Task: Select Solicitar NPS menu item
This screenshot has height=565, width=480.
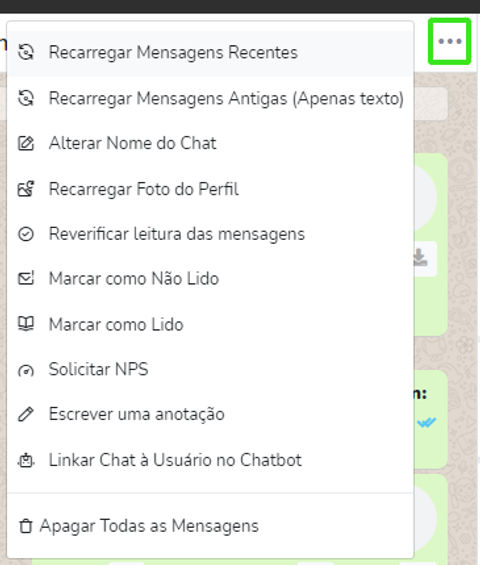Action: pos(210,369)
